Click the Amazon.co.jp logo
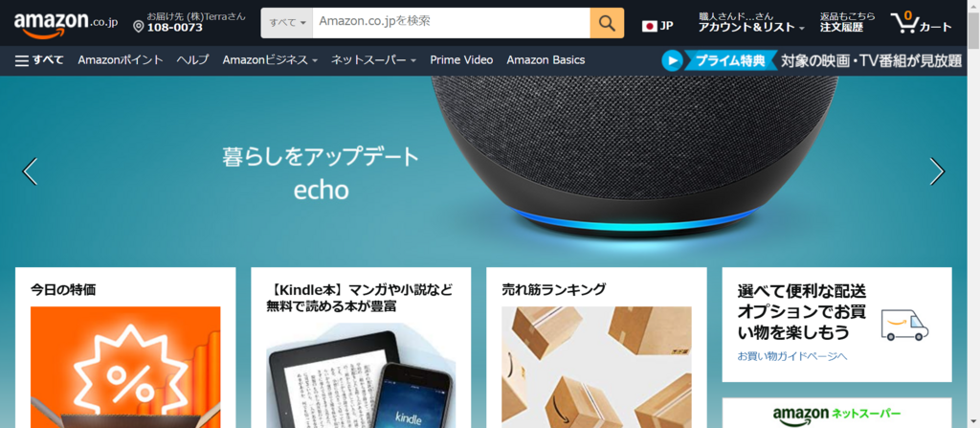 point(66,24)
